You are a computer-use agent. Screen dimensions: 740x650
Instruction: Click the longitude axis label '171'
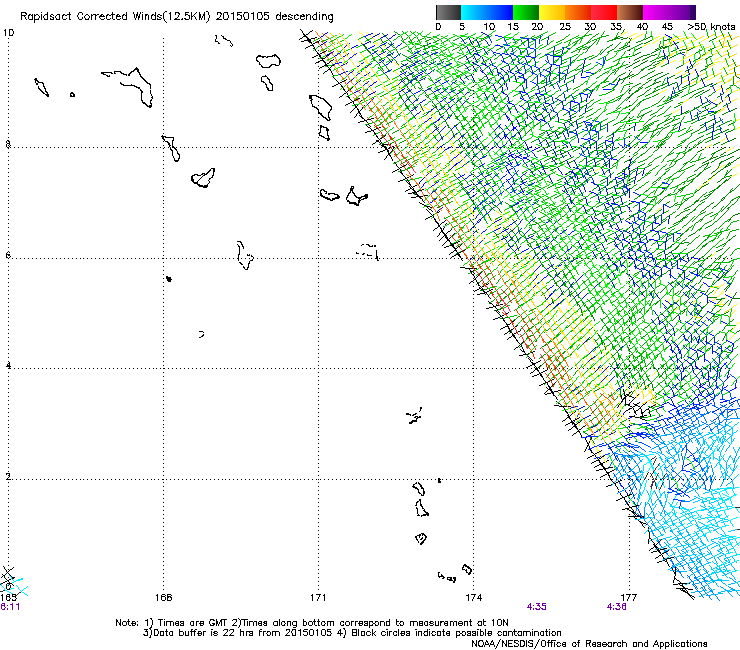pyautogui.click(x=318, y=598)
